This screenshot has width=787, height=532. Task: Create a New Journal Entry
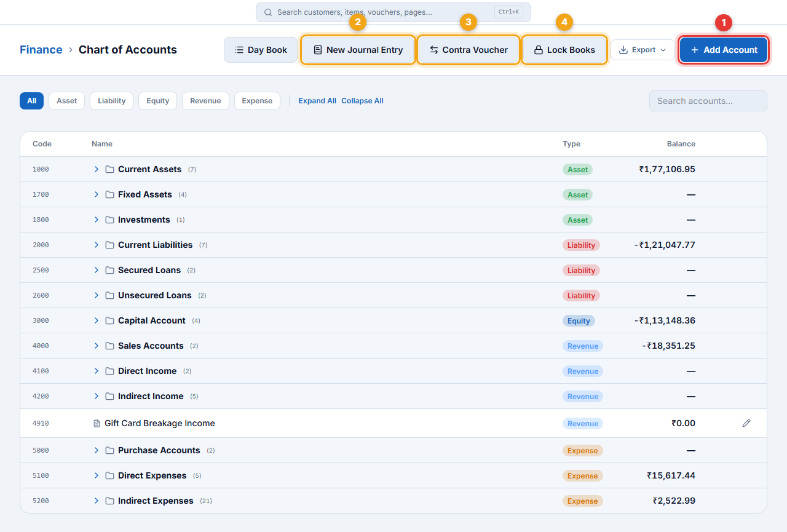[x=358, y=50]
